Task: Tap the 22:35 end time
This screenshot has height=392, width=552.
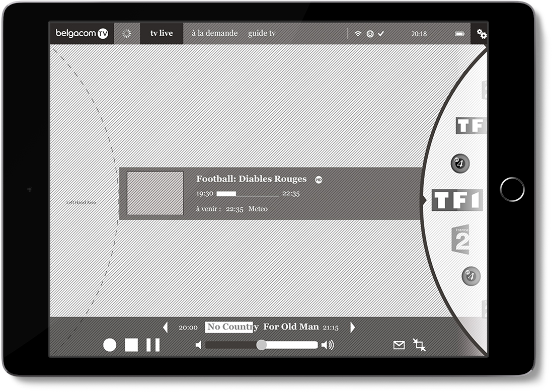Action: coord(291,194)
